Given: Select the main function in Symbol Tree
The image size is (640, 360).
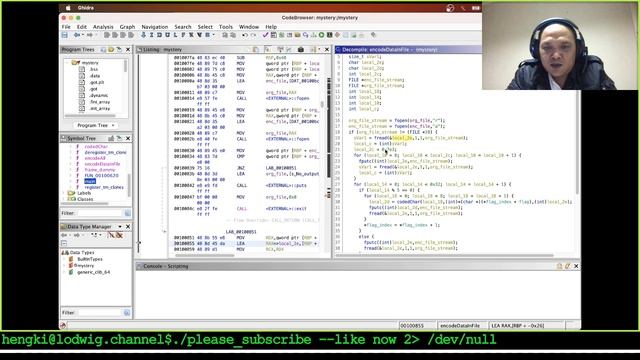Looking at the screenshot, I should point(90,181).
